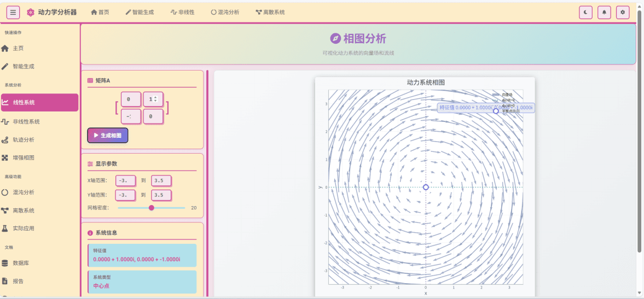Click the page vertical scrollbar
The width and height of the screenshot is (644, 299).
639,131
